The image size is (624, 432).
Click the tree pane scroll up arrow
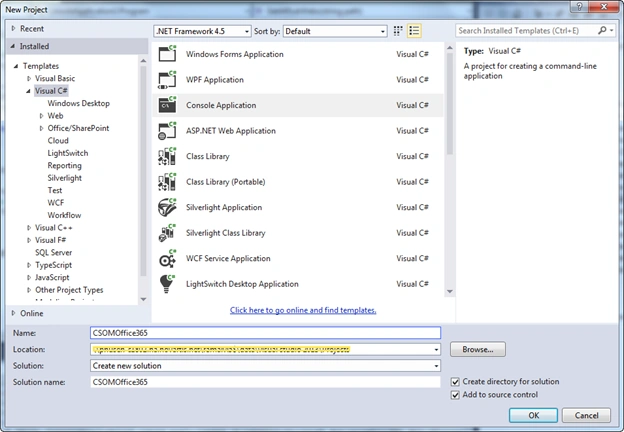click(x=143, y=60)
